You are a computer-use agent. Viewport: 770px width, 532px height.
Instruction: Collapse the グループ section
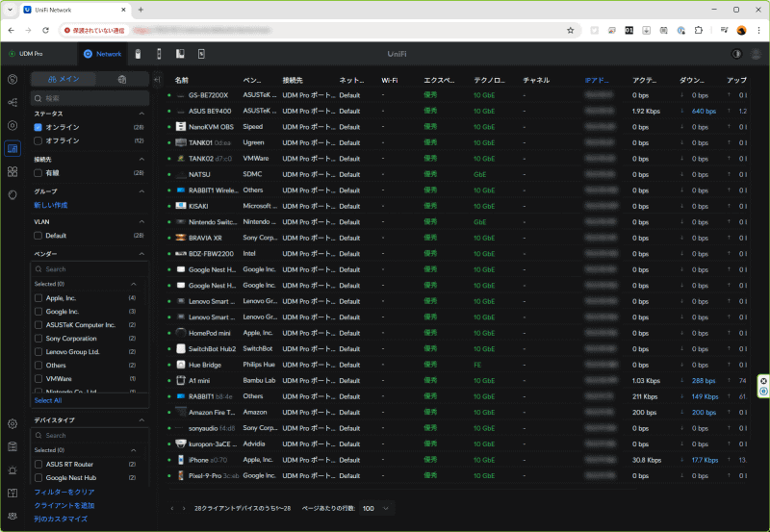pos(141,190)
